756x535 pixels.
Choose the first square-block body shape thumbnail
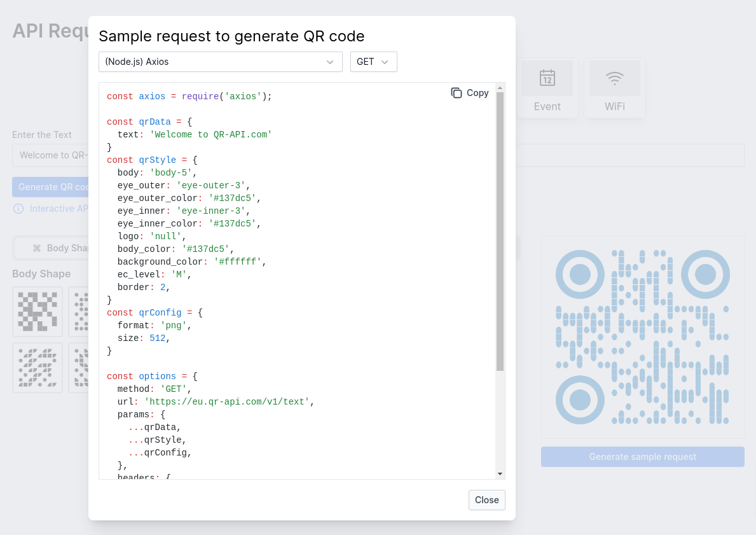point(38,312)
